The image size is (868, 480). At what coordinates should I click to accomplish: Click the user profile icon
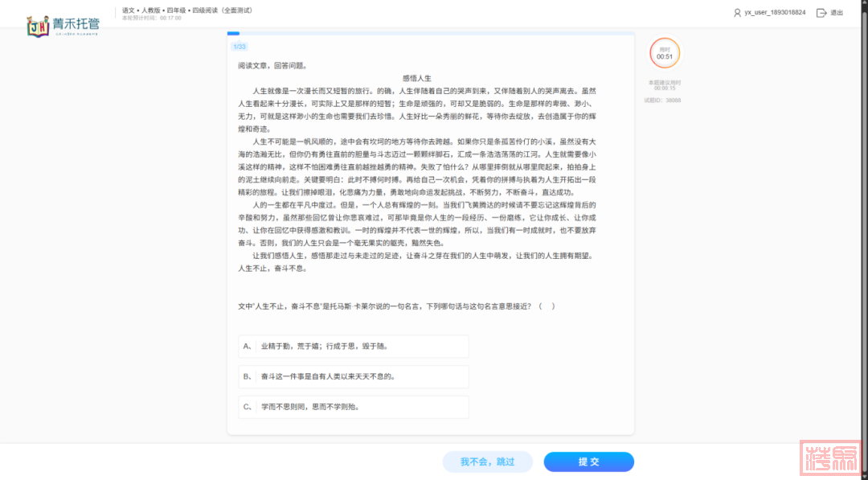(x=737, y=13)
